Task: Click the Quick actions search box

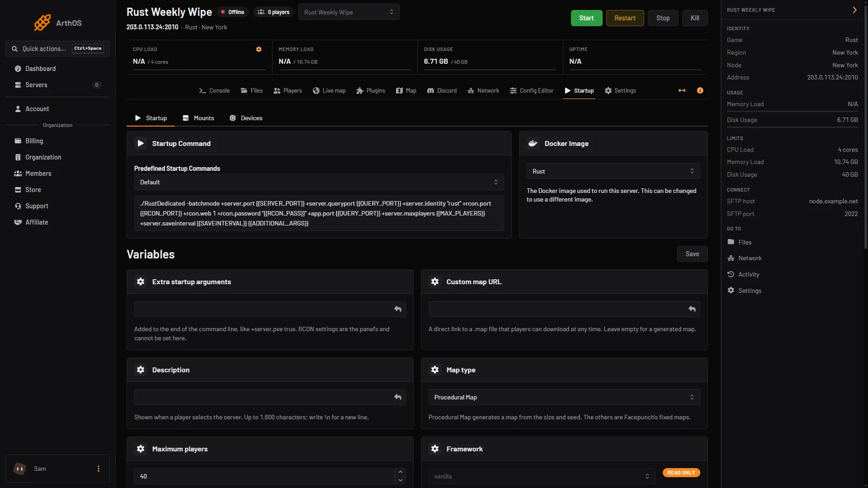Action: (57, 49)
